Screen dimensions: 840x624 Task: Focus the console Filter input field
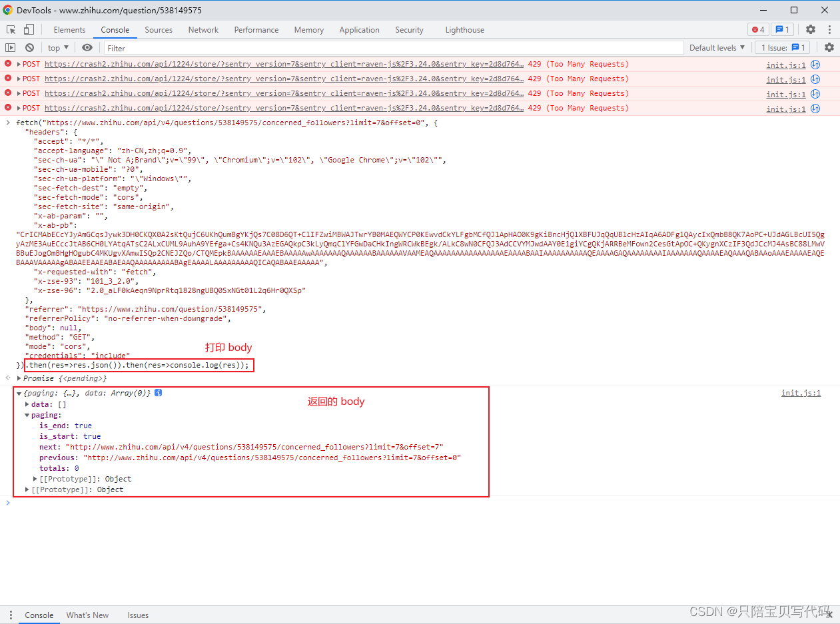point(394,48)
